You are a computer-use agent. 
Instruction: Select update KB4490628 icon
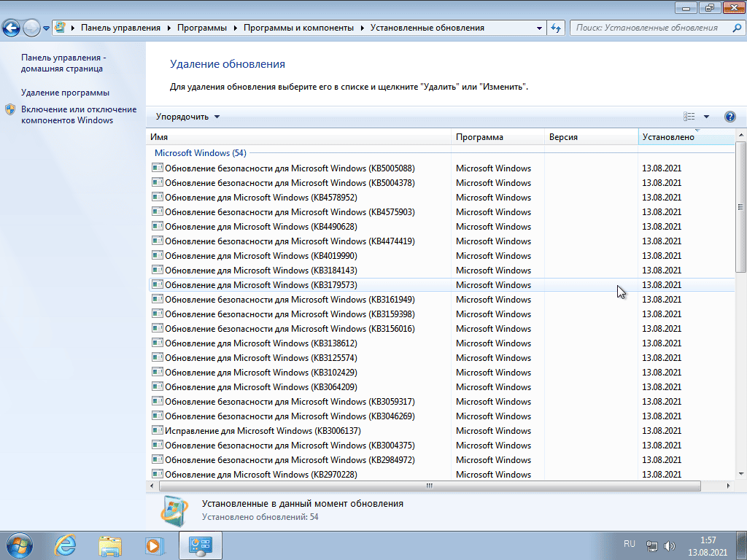pyautogui.click(x=158, y=226)
